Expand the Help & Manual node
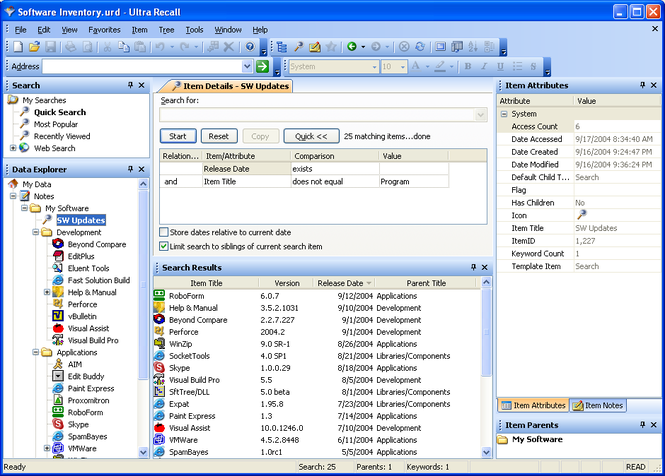 47,292
